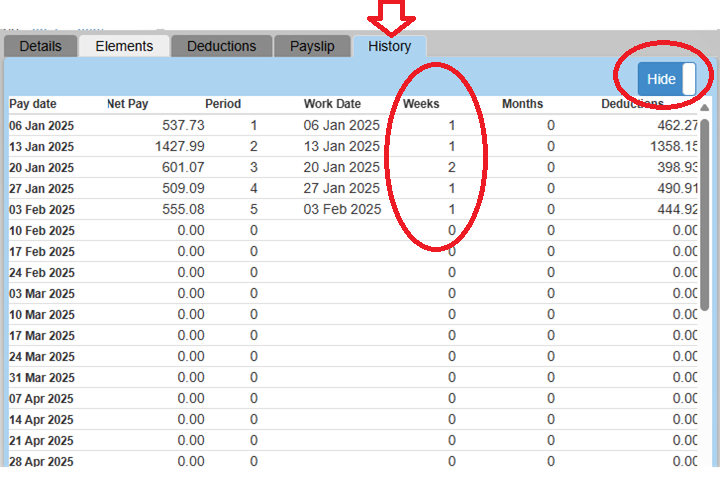Click the Work Date column header
The width and height of the screenshot is (720, 495).
pyautogui.click(x=332, y=104)
